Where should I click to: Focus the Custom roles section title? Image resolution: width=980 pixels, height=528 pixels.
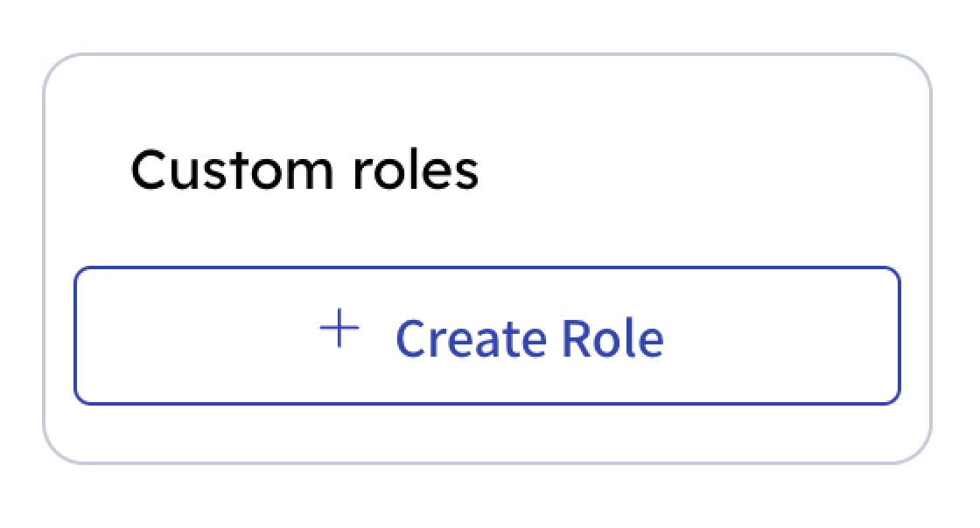pyautogui.click(x=304, y=170)
